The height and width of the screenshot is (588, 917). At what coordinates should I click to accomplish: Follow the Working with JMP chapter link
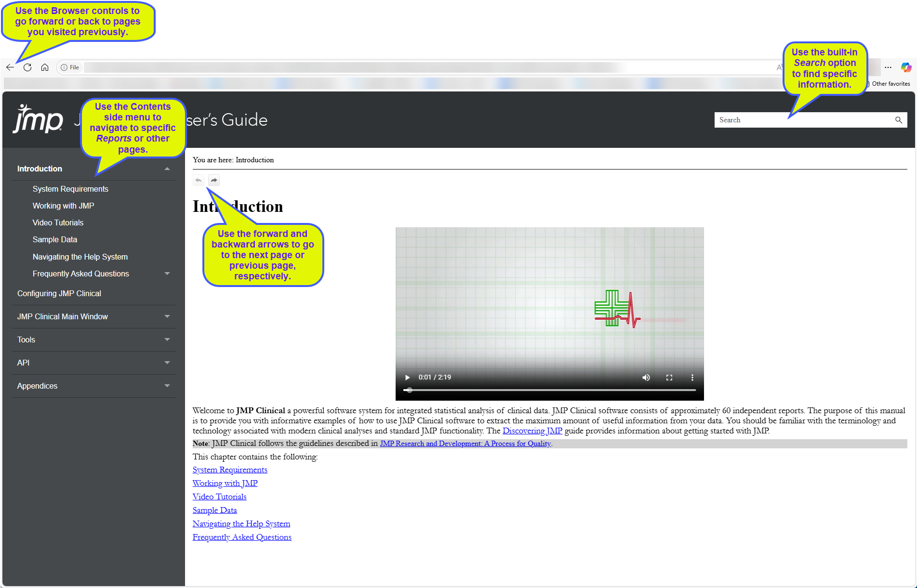(x=225, y=483)
